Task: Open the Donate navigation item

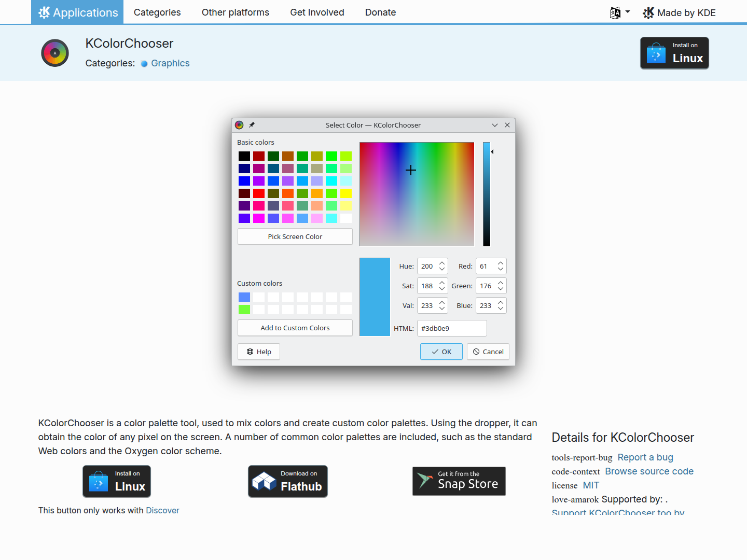Action: click(380, 12)
